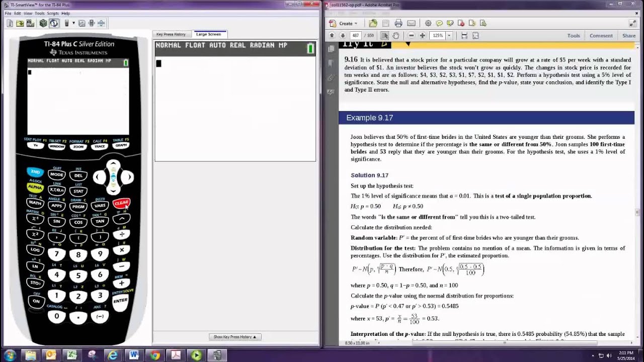This screenshot has width=644, height=362.
Task: Open the Comment pane in Acrobat
Action: point(601,36)
